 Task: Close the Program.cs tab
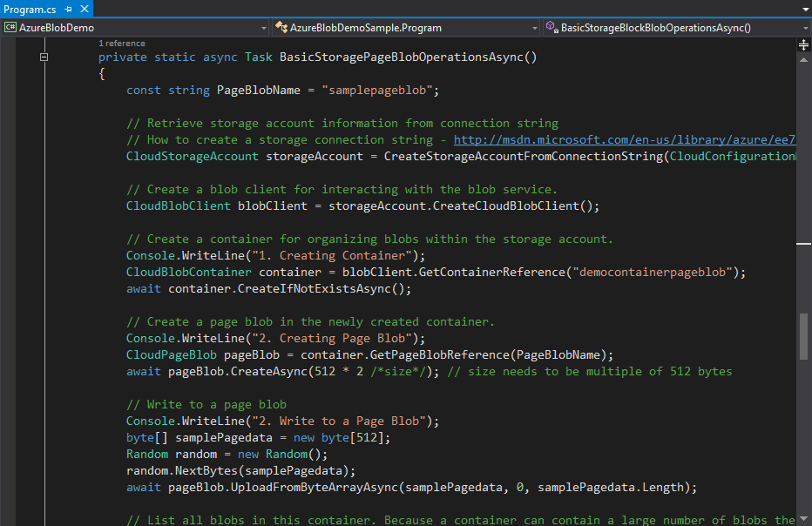tap(83, 9)
